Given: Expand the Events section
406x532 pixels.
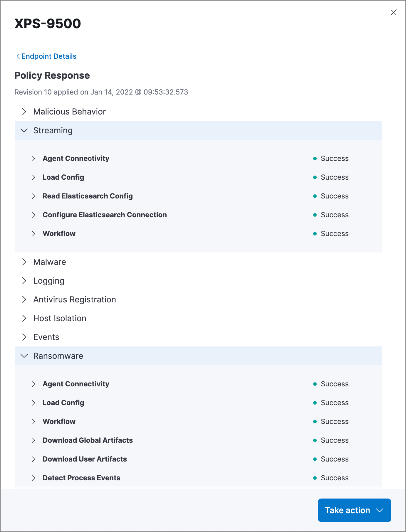Looking at the screenshot, I should click(24, 337).
